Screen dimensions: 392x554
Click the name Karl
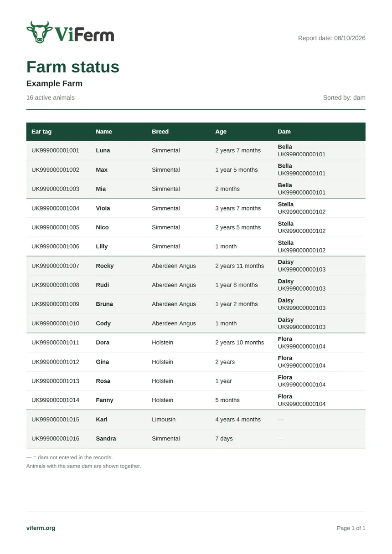[x=102, y=419]
